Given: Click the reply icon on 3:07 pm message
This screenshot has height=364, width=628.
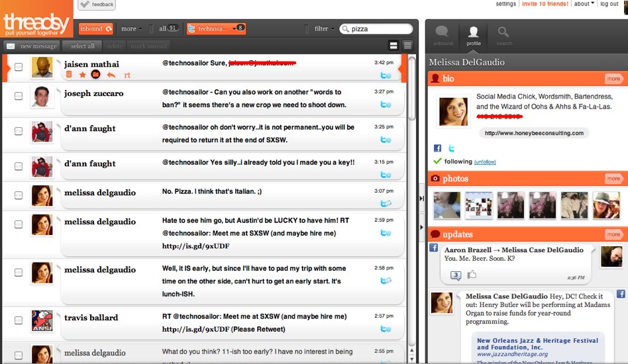Looking at the screenshot, I should point(386,204).
